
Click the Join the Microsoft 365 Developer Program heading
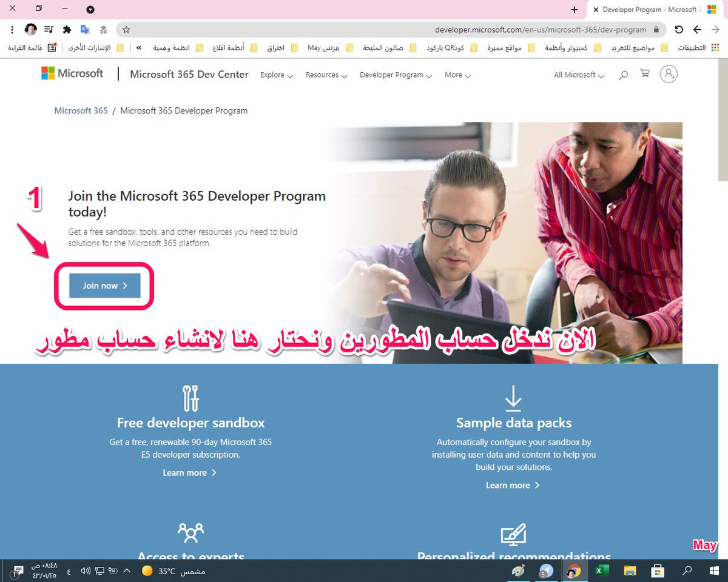pyautogui.click(x=197, y=204)
